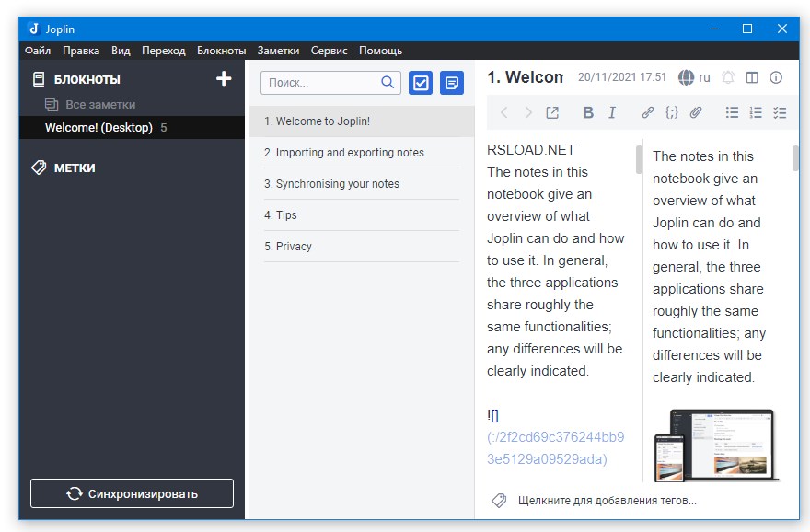Click the notebooks book icon
Screen dimensions: 810x532
pyautogui.click(x=39, y=79)
